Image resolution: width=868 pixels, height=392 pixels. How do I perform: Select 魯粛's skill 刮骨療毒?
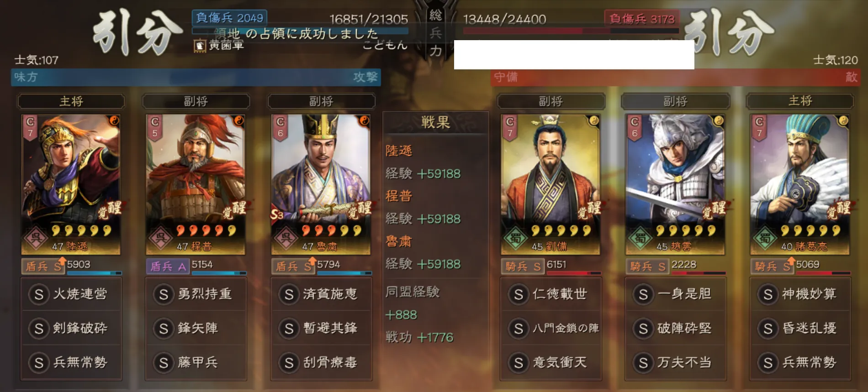(x=321, y=362)
